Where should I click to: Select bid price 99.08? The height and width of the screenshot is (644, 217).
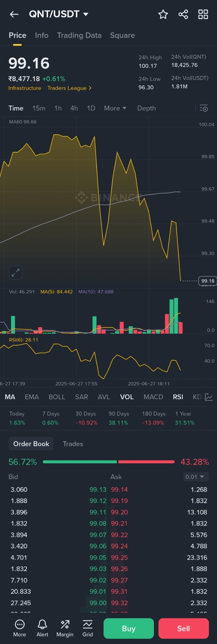[98, 523]
